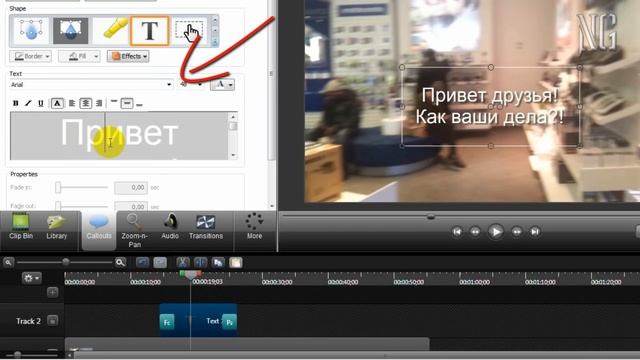Toggle underline text formatting
Screen dimensions: 640x360
pos(40,103)
